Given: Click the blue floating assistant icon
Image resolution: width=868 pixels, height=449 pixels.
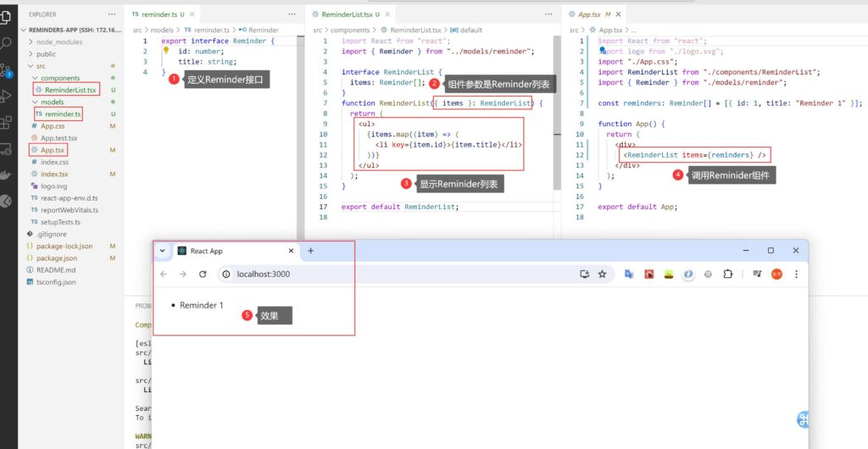Looking at the screenshot, I should pos(804,419).
